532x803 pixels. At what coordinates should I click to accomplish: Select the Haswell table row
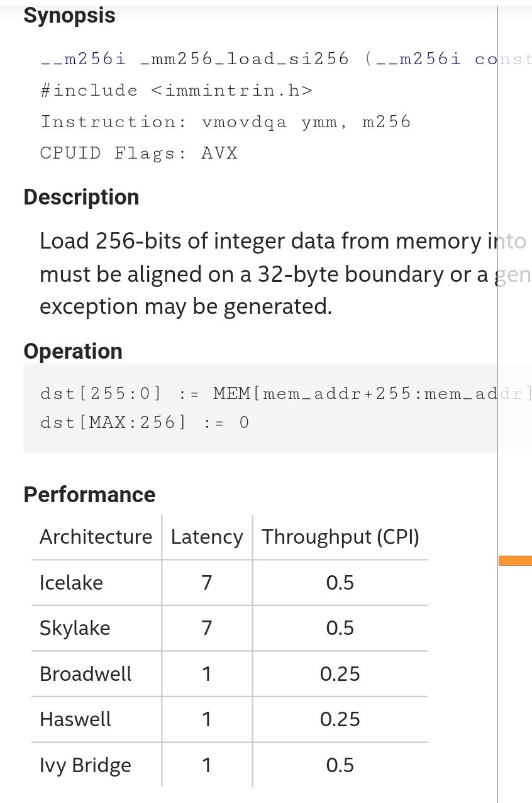[230, 719]
